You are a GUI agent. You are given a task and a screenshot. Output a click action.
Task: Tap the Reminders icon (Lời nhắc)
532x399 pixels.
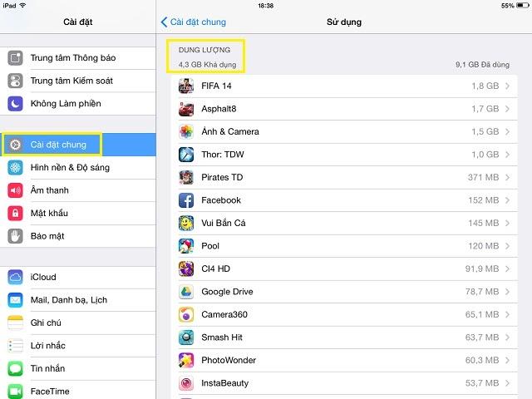click(15, 346)
